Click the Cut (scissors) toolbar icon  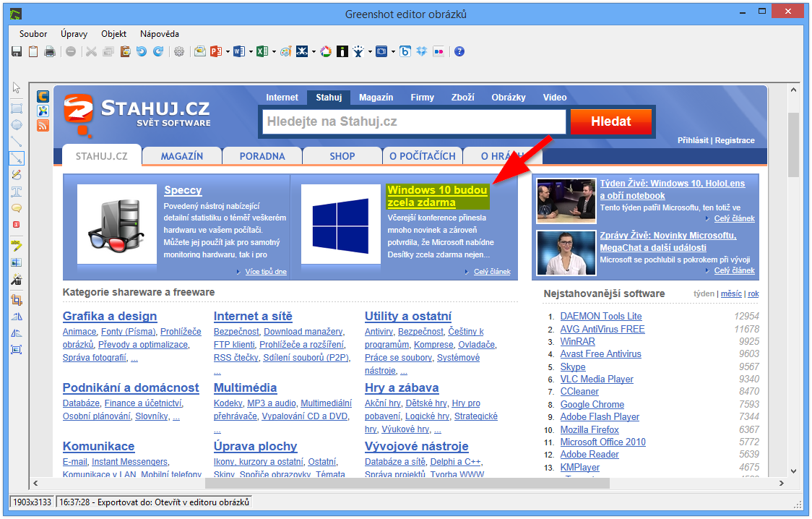point(91,51)
